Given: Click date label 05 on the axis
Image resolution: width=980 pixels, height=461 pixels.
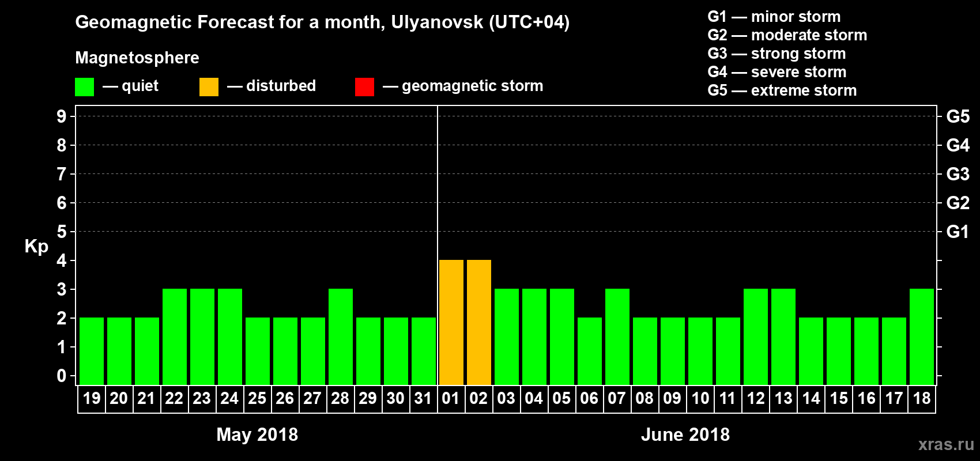Looking at the screenshot, I should (x=561, y=398).
